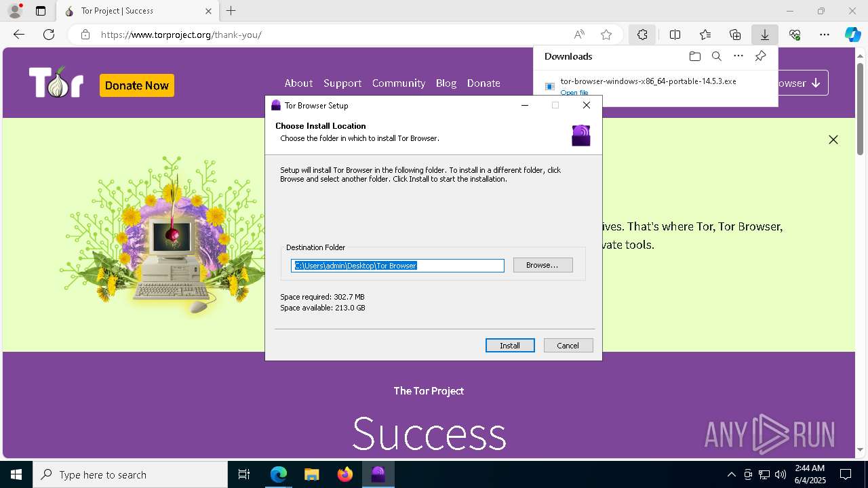Open the Community page link
Image resolution: width=868 pixels, height=488 pixels.
tap(399, 83)
